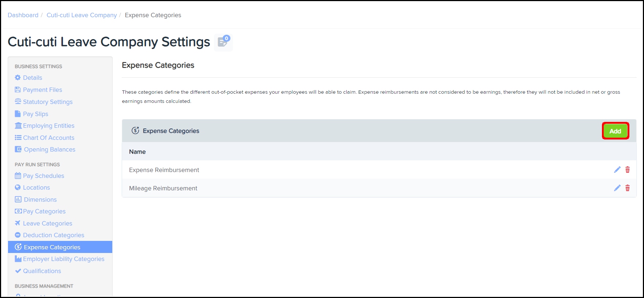
Task: Click the trash icon for Mileage Reimbursement
Action: (628, 188)
